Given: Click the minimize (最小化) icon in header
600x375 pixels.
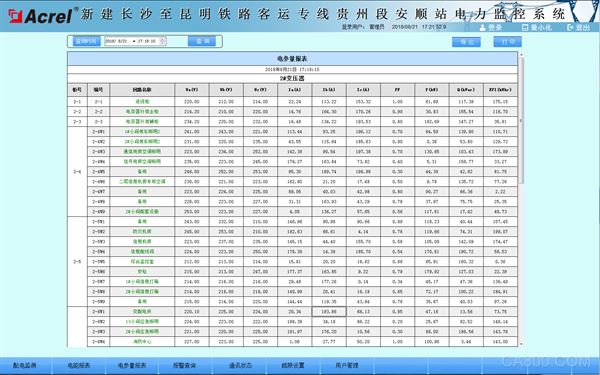Looking at the screenshot, I should (x=525, y=28).
